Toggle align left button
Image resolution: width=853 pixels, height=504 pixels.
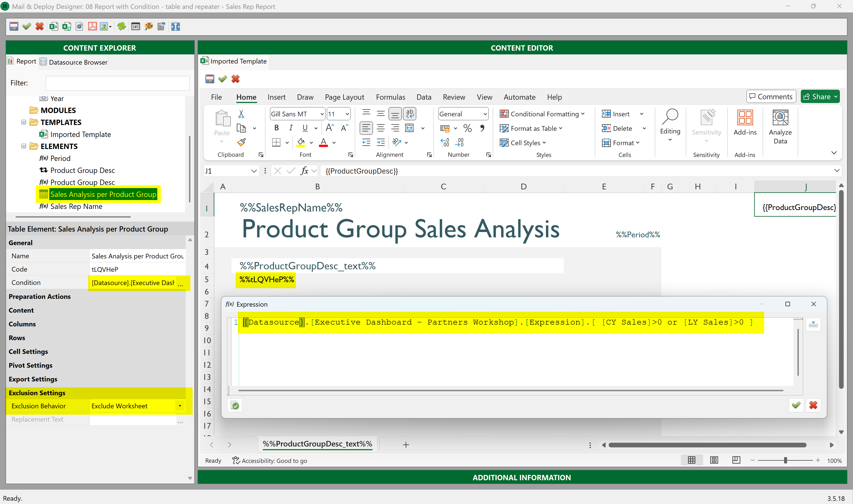pos(366,128)
